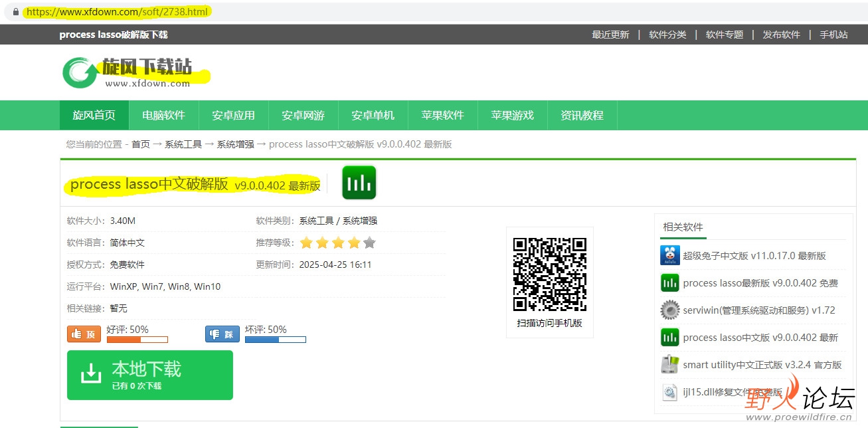Screen dimensions: 868x428
Task: Click the serviwin v1.72 link
Action: point(759,310)
